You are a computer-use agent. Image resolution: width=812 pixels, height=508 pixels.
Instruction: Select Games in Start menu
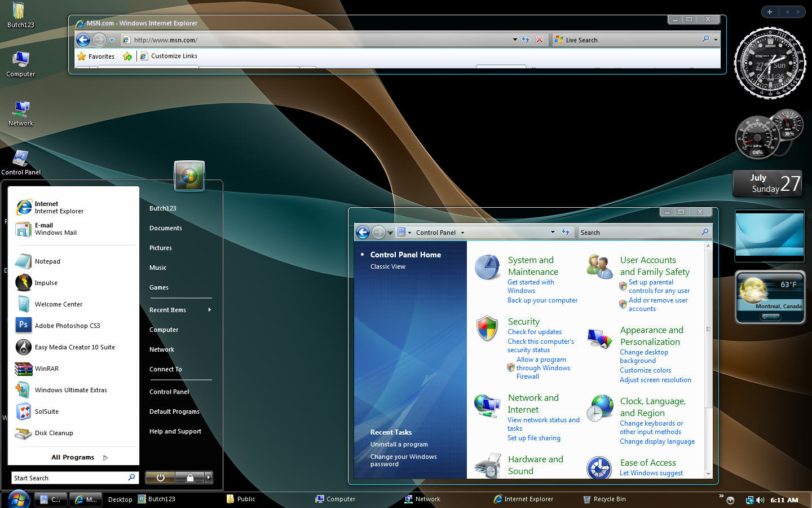(x=159, y=287)
